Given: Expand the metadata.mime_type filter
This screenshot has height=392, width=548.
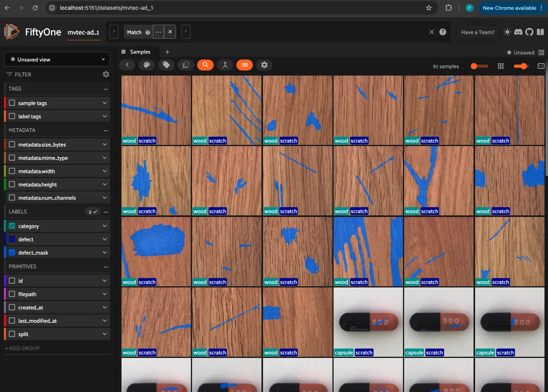Looking at the screenshot, I should (x=105, y=158).
